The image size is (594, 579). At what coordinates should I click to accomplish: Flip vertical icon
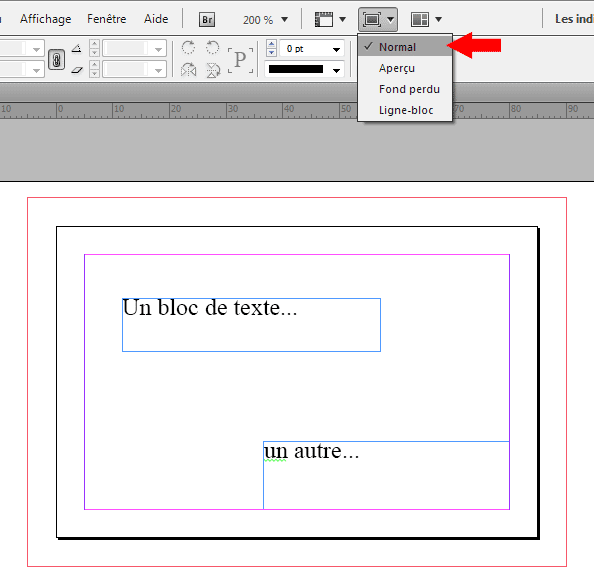point(213,70)
